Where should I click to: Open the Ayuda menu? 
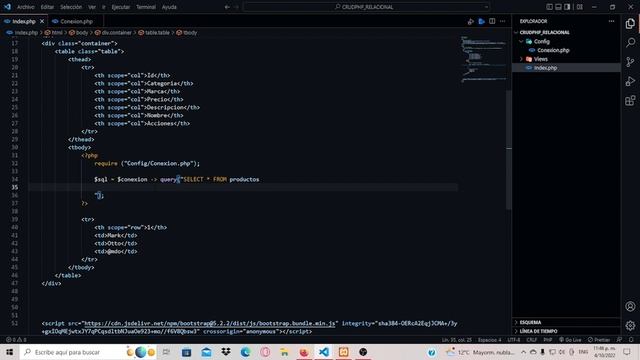coord(169,7)
